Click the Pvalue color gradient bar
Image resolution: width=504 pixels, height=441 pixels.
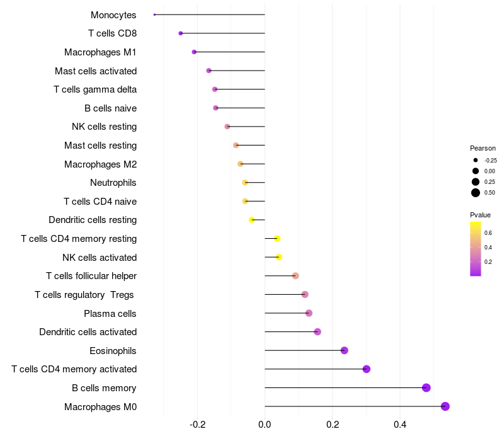click(476, 249)
